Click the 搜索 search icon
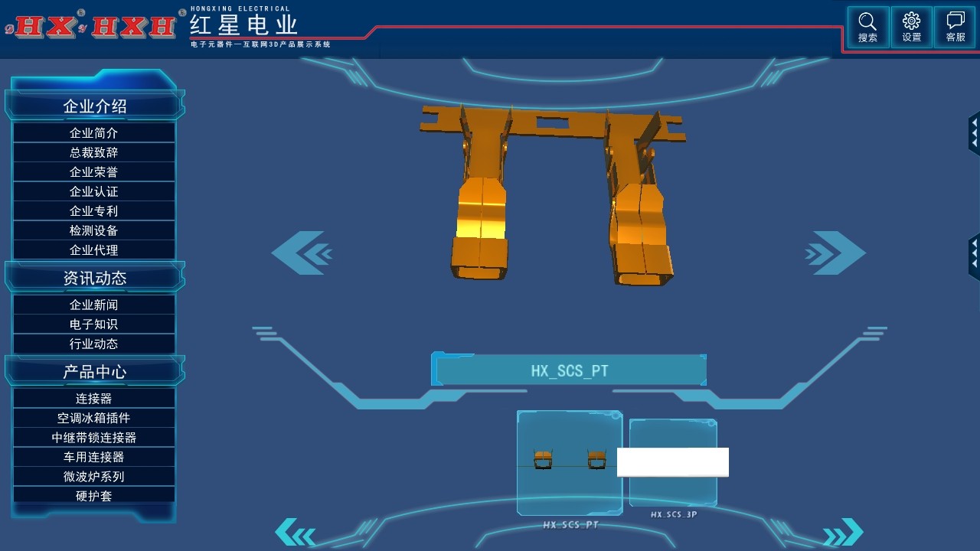The height and width of the screenshot is (551, 980). 867,28
